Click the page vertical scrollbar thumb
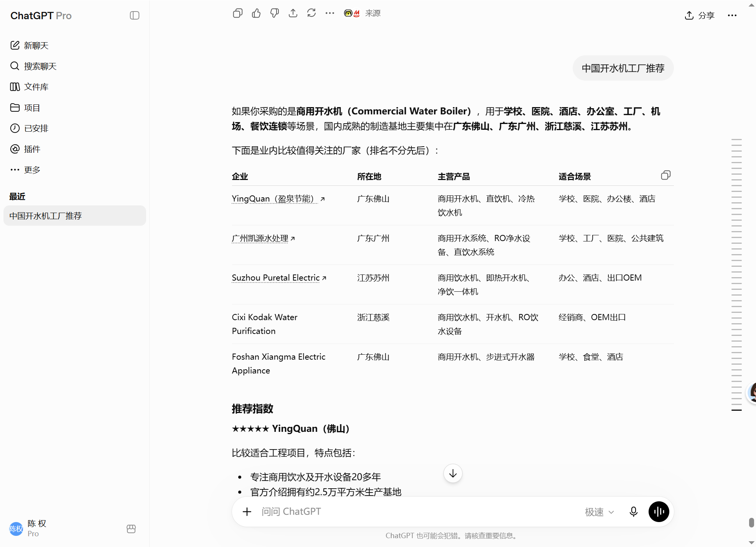The height and width of the screenshot is (547, 756). tap(752, 523)
